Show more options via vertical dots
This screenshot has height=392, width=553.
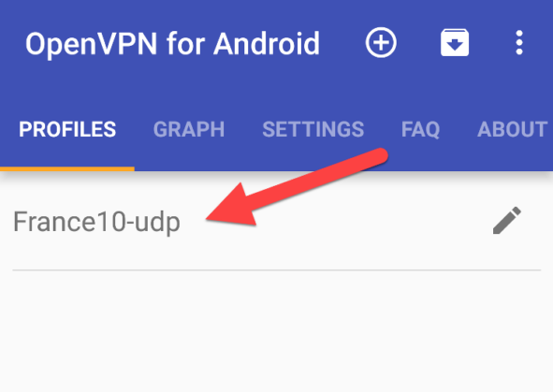(x=519, y=42)
